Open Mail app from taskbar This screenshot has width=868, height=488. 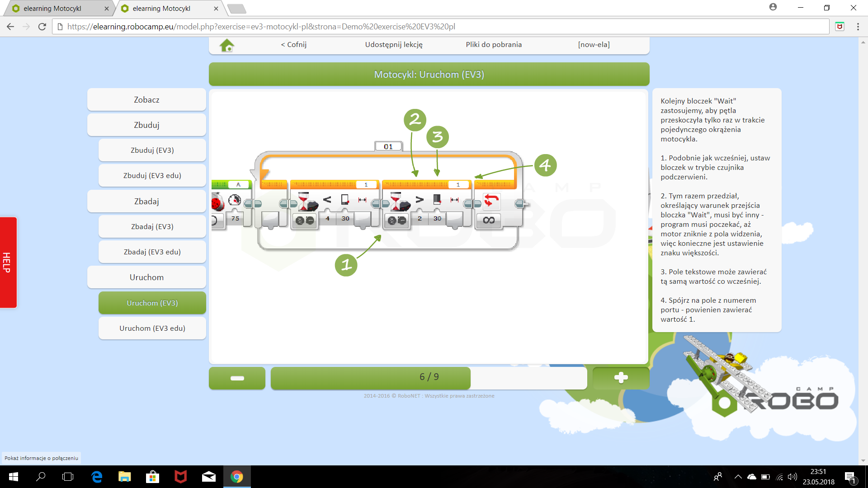(x=208, y=477)
